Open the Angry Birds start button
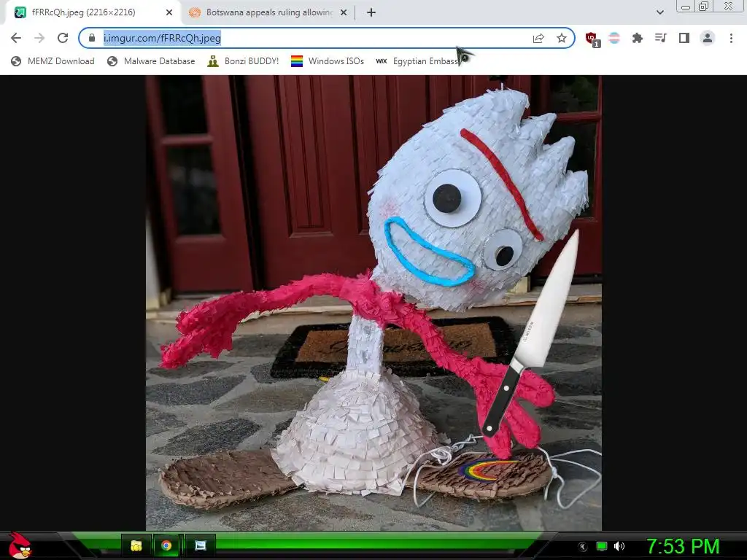 [x=19, y=545]
